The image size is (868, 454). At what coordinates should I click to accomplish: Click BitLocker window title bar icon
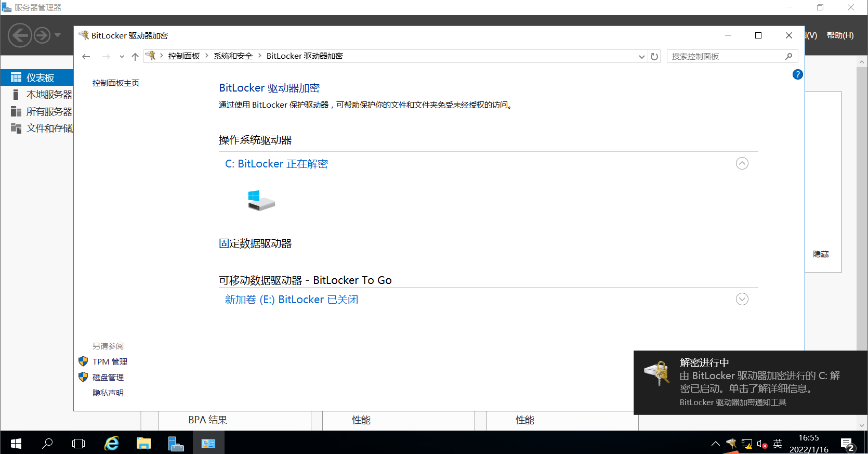[x=84, y=35]
